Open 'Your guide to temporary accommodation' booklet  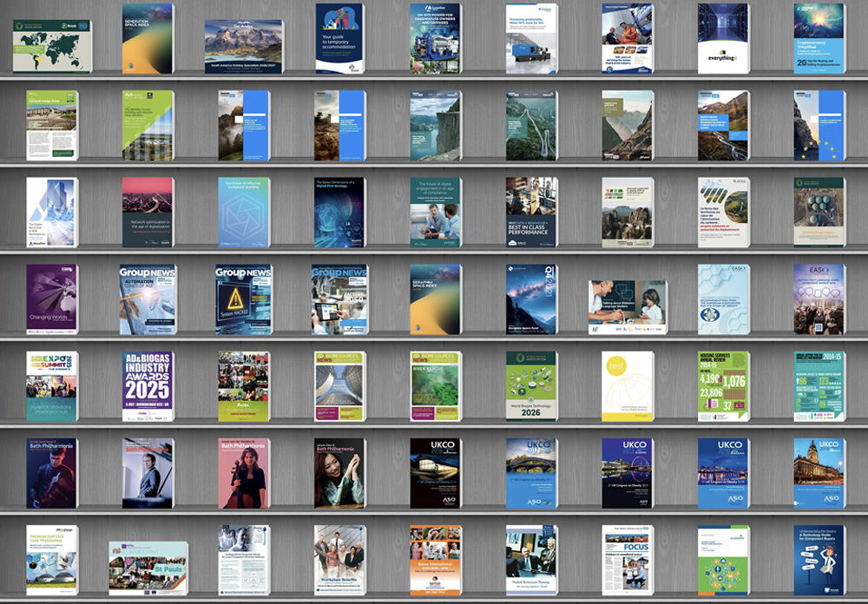(x=340, y=39)
